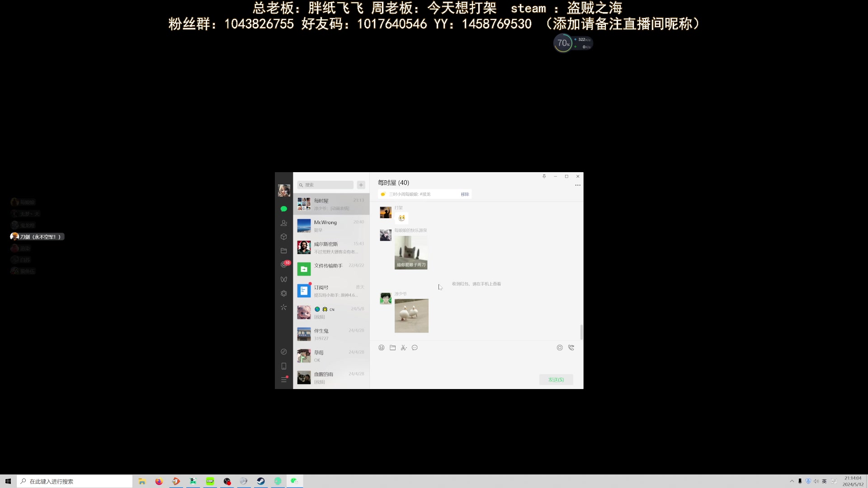Click the volume speaker tray icon
Viewport: 868px width, 488px height.
(816, 481)
